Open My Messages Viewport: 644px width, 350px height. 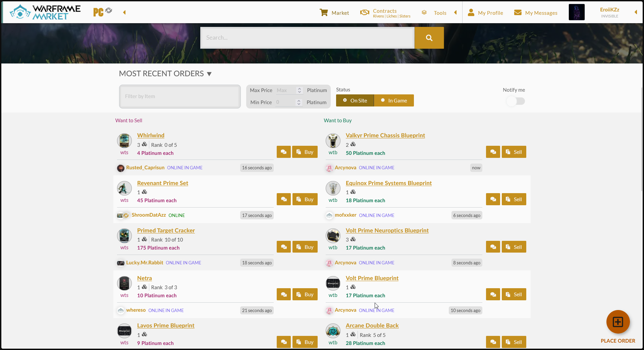click(x=536, y=13)
